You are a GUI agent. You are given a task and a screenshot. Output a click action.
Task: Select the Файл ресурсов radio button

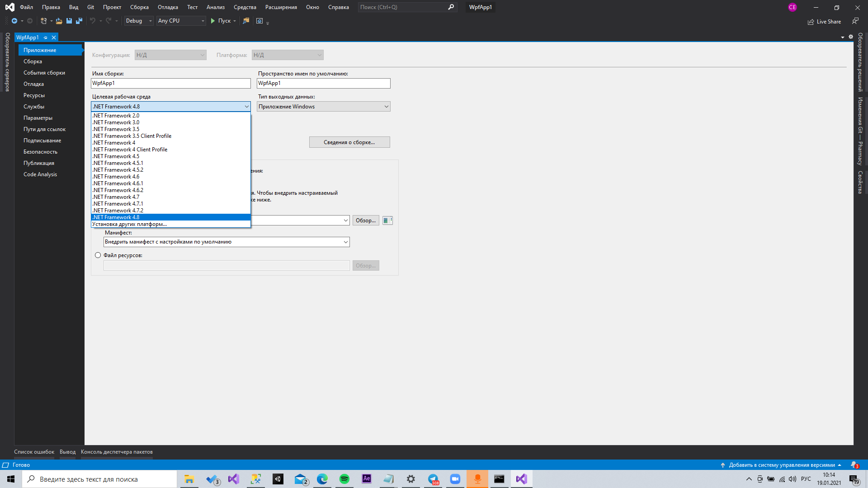pyautogui.click(x=98, y=255)
